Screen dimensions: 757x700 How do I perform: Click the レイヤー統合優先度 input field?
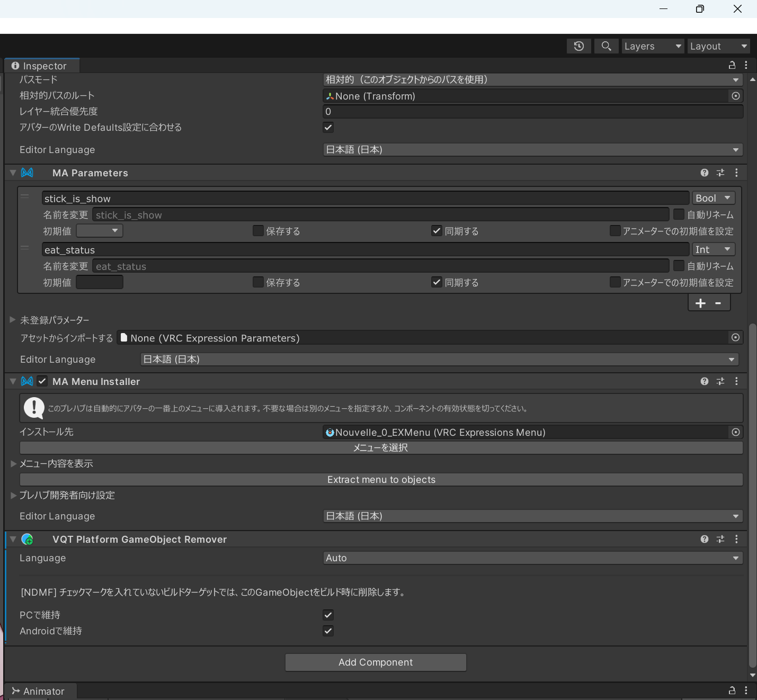tap(532, 112)
